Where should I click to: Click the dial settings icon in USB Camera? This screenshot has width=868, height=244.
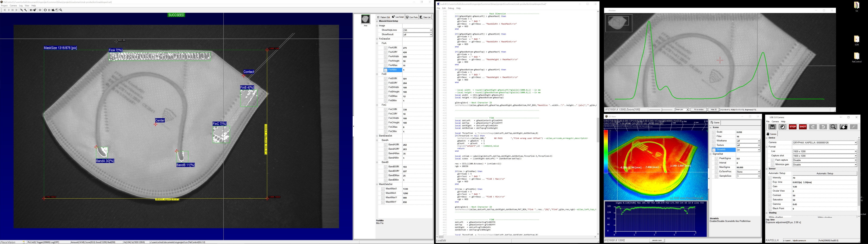pos(782,127)
